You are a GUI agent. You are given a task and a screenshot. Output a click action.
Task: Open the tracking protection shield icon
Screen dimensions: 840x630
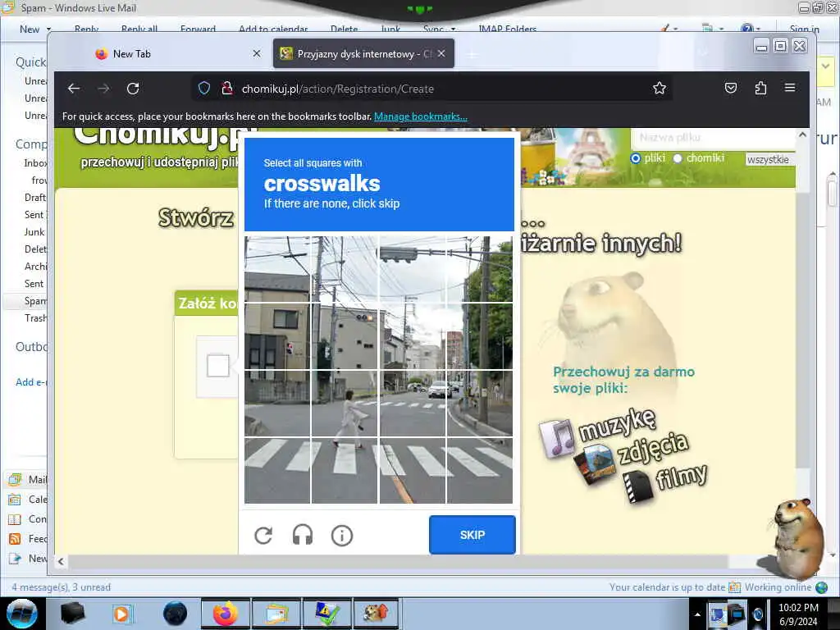tap(204, 89)
